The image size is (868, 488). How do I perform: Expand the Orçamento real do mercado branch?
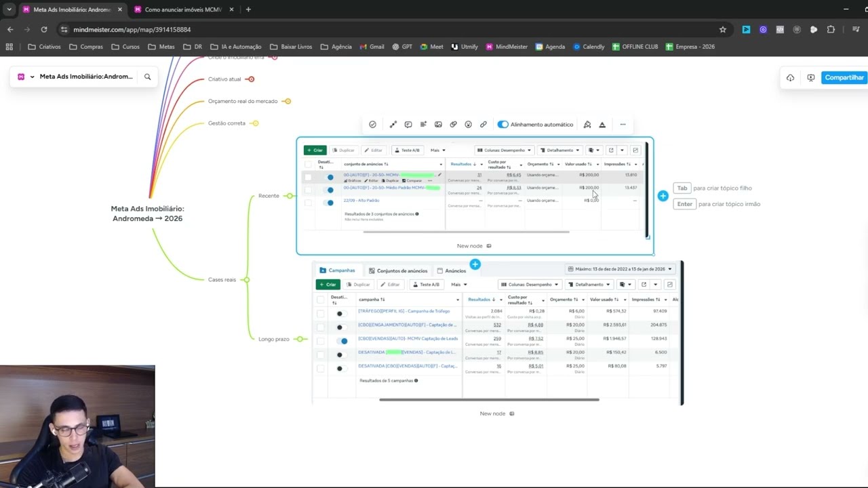coord(288,101)
